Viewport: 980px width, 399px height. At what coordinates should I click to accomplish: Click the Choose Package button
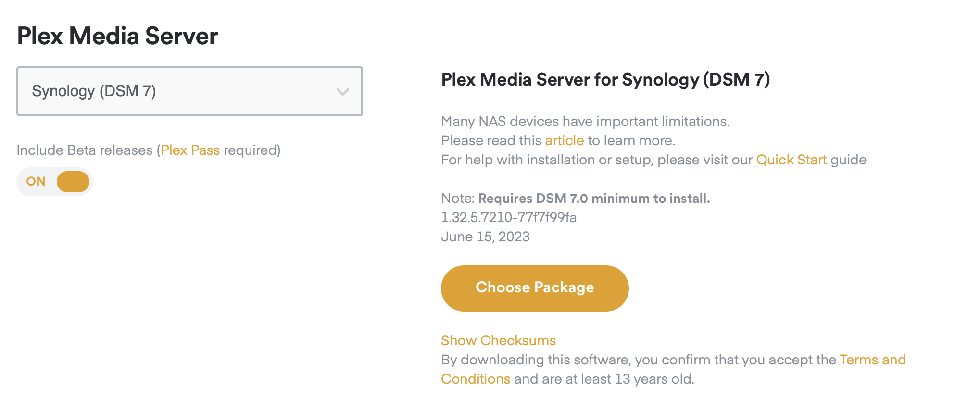[x=534, y=288]
